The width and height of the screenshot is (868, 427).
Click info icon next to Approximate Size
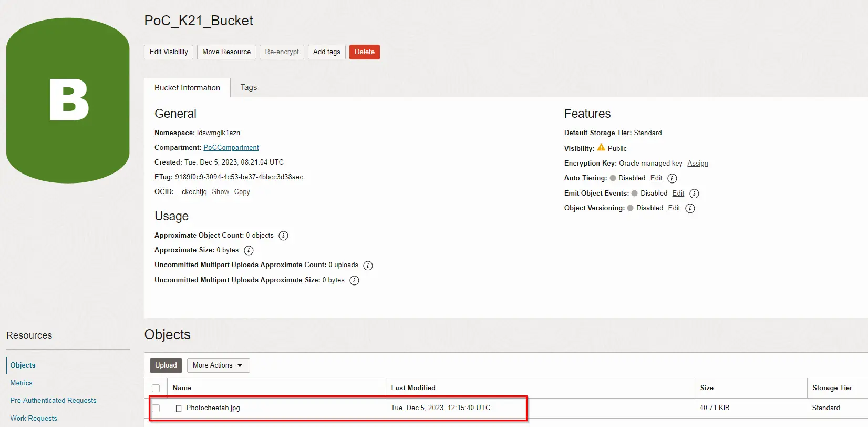[249, 250]
